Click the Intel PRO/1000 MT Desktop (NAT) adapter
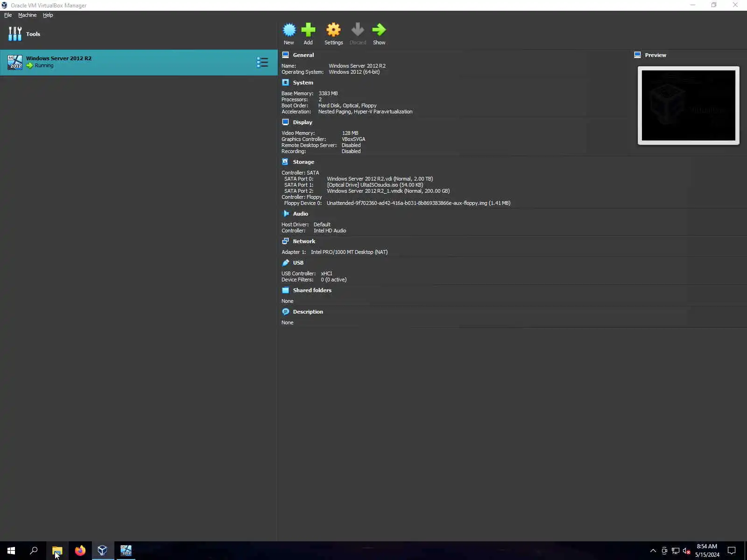The image size is (747, 560). coord(349,252)
